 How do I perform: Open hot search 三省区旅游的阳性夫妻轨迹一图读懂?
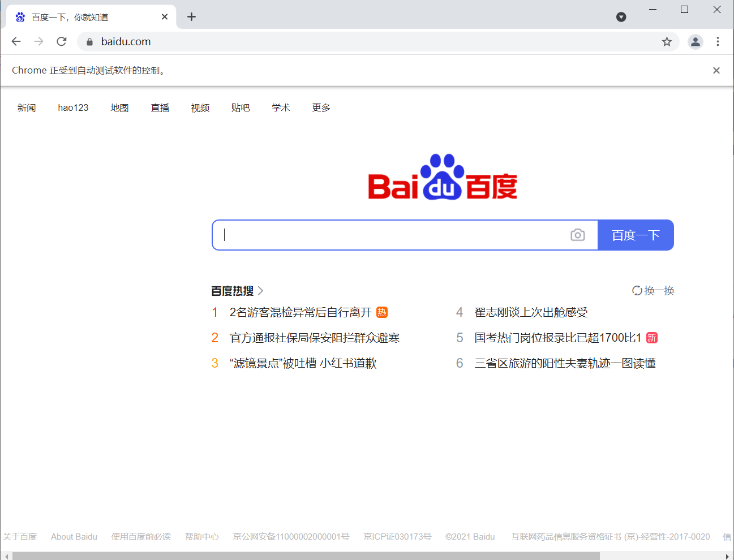coord(565,363)
